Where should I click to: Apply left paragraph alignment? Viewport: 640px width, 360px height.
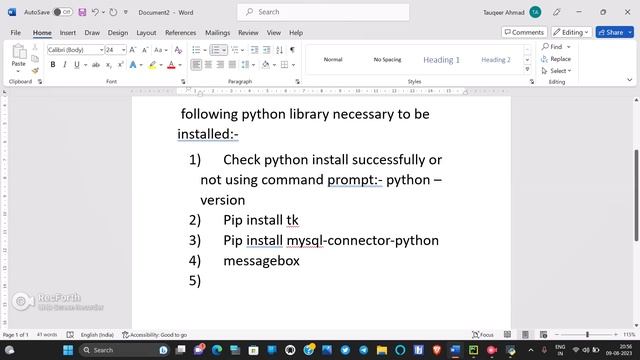tap(196, 64)
